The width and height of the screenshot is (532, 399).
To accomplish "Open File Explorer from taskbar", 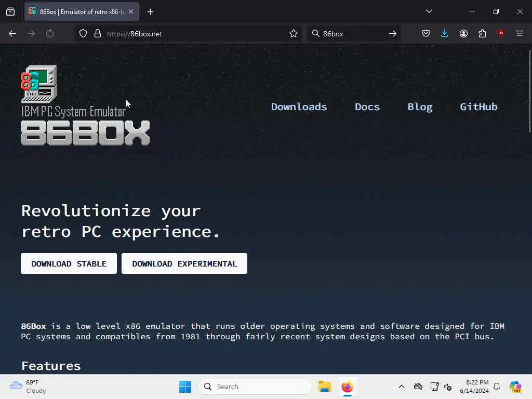I will [x=324, y=387].
